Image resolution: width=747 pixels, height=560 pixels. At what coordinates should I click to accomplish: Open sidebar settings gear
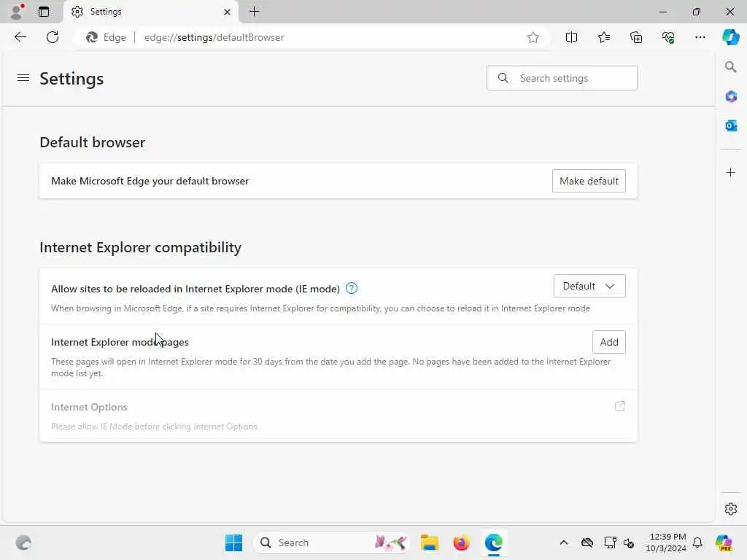click(731, 509)
